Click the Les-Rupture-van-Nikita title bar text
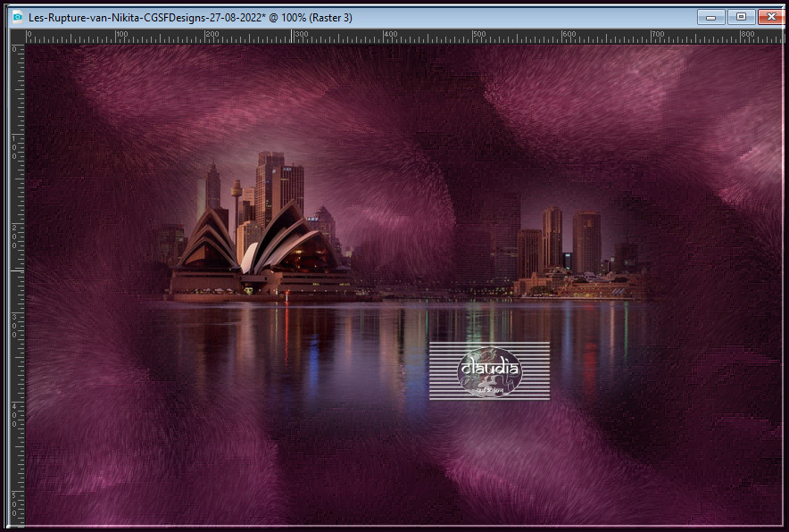 coord(190,18)
